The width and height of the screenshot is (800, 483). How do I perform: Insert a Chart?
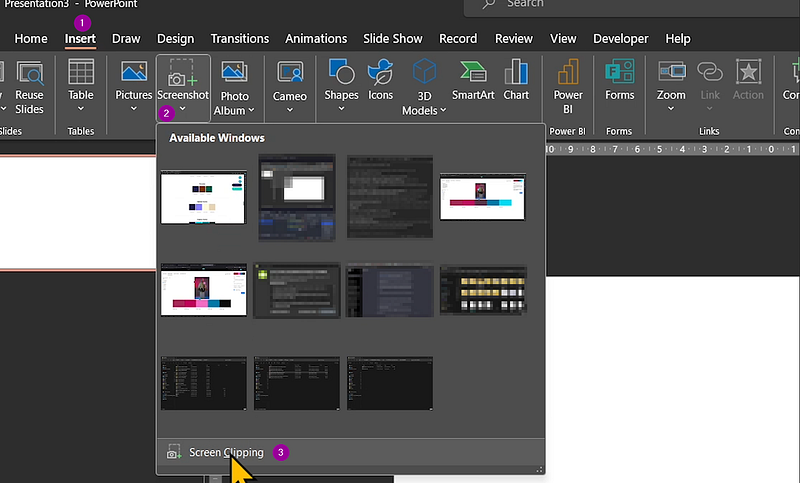click(516, 80)
